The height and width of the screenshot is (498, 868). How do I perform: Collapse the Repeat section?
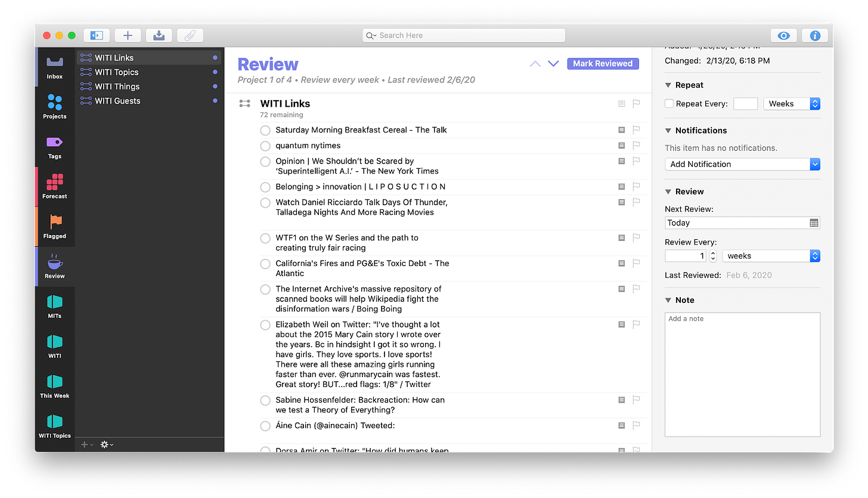[x=668, y=85]
